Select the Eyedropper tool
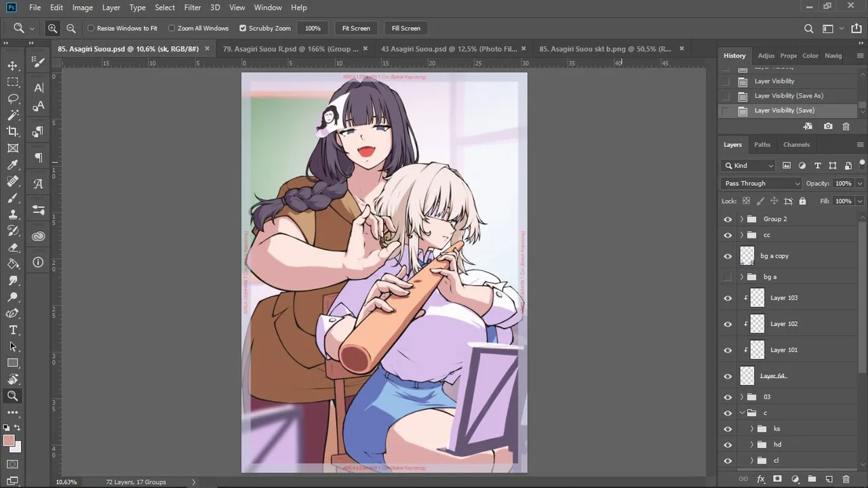 click(13, 165)
